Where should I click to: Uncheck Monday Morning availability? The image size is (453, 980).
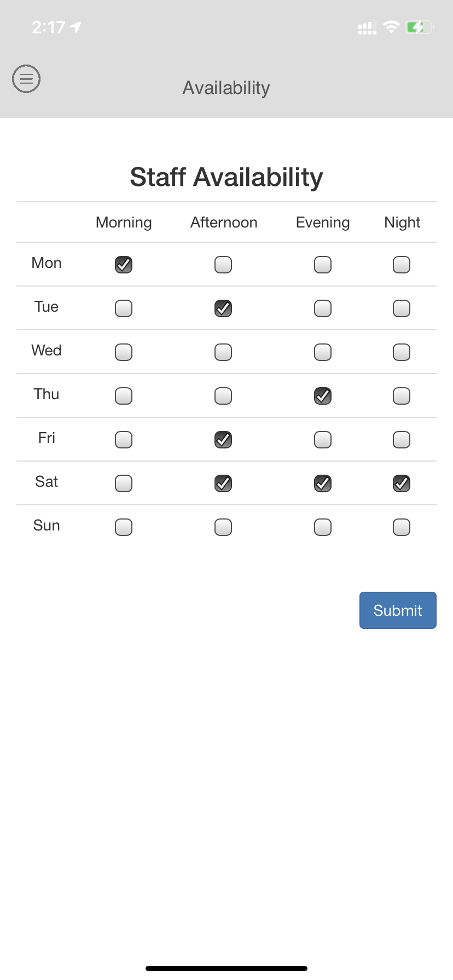click(x=124, y=265)
